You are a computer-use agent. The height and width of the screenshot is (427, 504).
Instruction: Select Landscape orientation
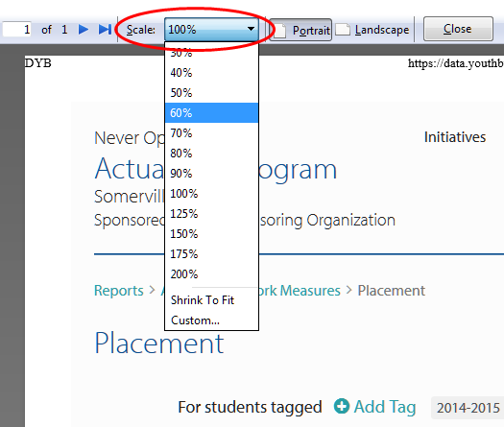[372, 30]
